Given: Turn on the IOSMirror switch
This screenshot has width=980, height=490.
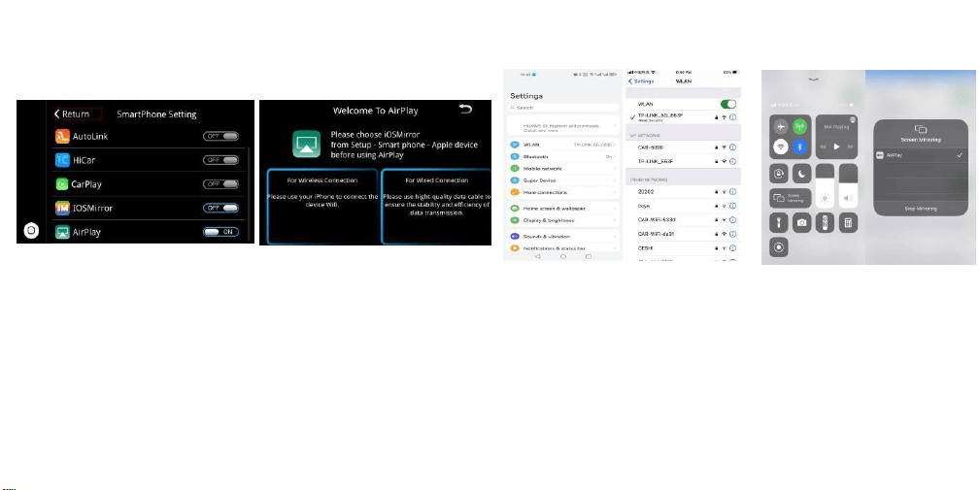Looking at the screenshot, I should coord(220,208).
